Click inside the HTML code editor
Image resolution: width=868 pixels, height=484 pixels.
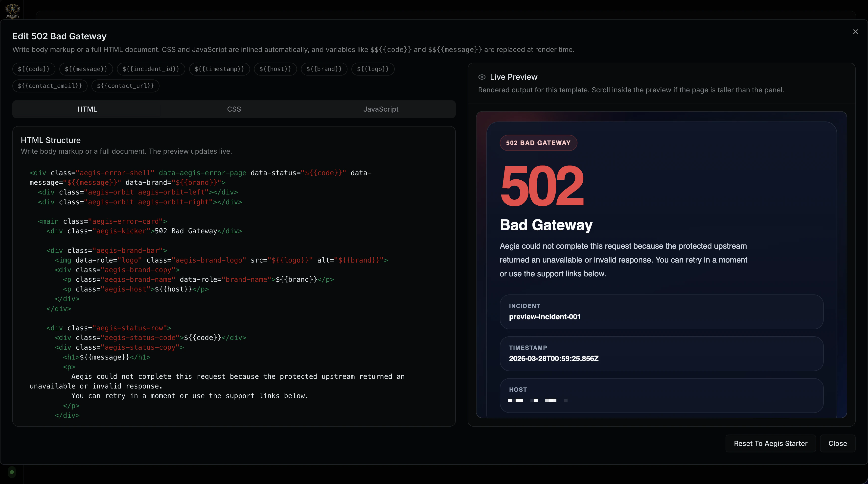click(x=234, y=293)
